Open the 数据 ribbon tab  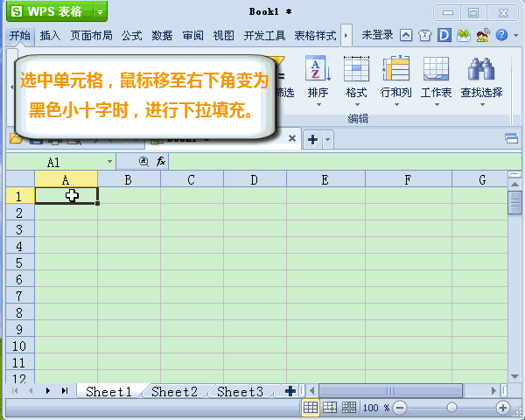pyautogui.click(x=162, y=35)
